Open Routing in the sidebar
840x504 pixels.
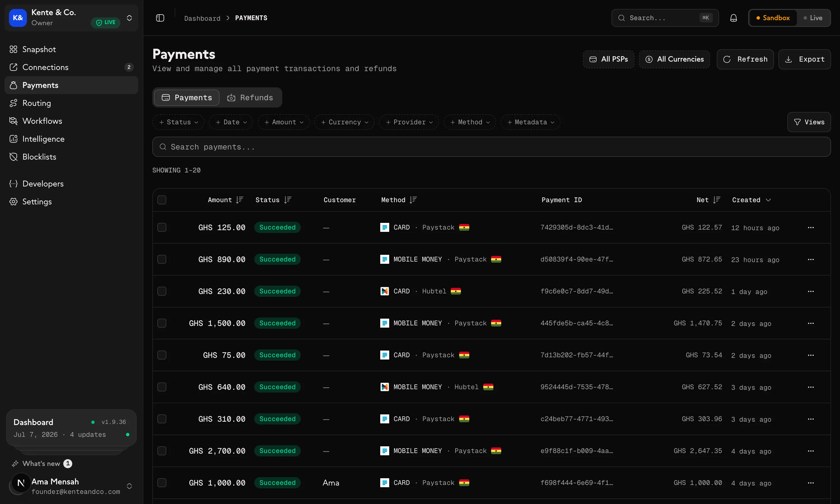pyautogui.click(x=71, y=103)
